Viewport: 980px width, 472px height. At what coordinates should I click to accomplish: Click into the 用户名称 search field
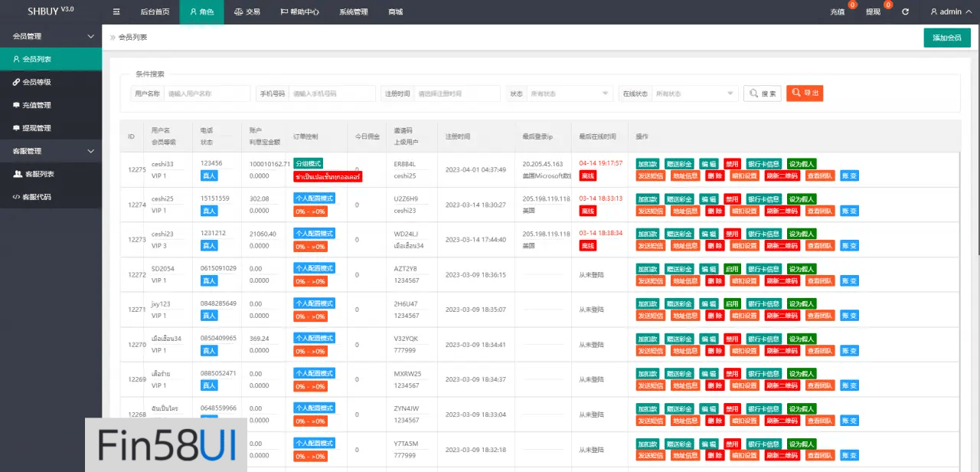coord(207,93)
